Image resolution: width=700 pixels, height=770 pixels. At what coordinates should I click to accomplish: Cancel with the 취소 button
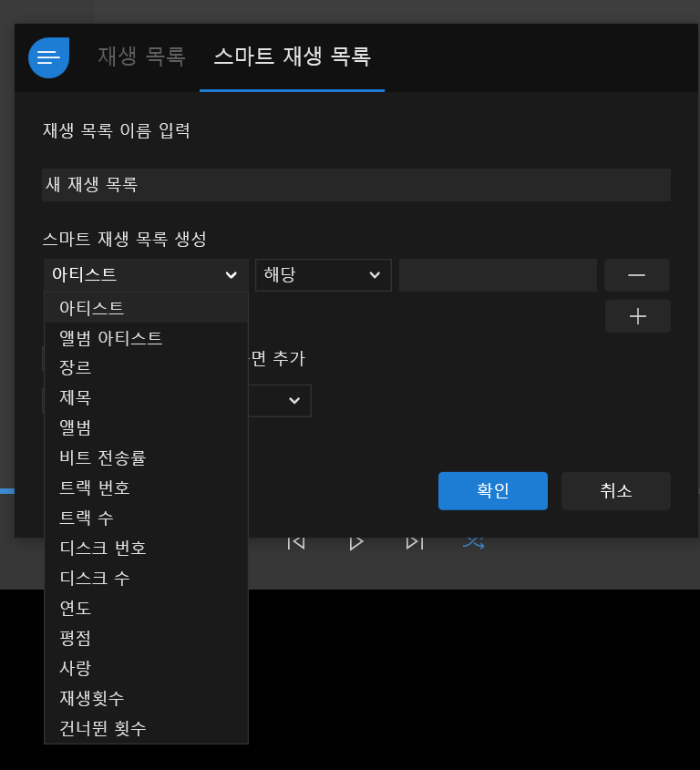[x=616, y=490]
